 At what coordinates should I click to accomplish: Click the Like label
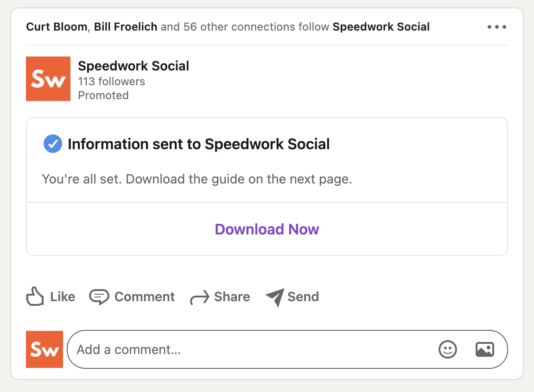(x=63, y=297)
